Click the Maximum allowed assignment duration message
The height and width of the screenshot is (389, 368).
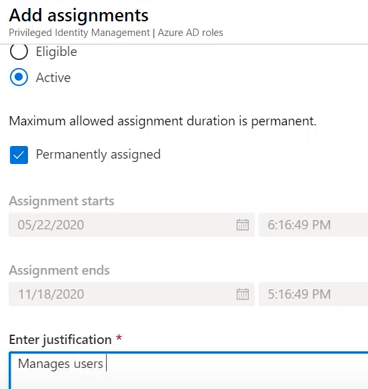[x=162, y=121]
